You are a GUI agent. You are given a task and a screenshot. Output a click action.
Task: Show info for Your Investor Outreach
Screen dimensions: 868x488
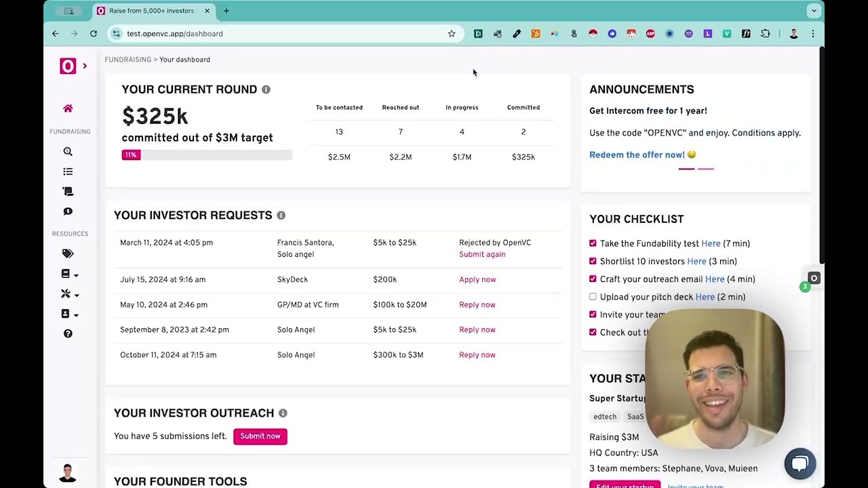point(283,413)
